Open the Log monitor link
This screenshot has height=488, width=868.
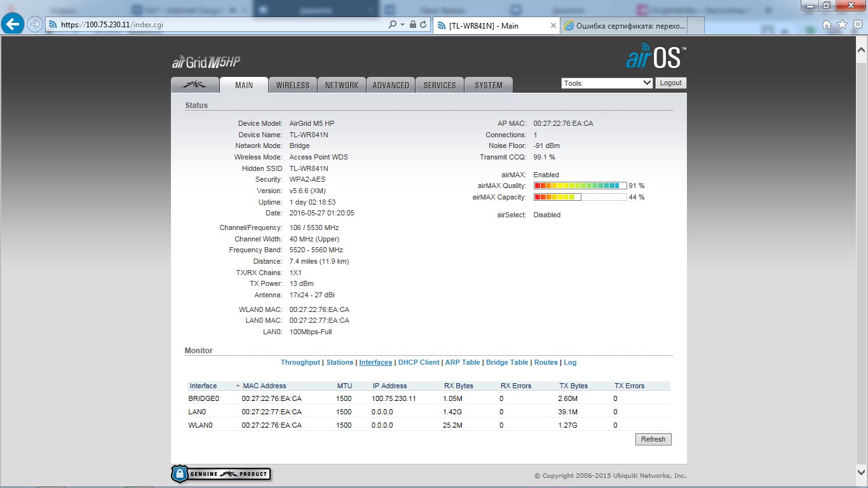click(x=570, y=362)
